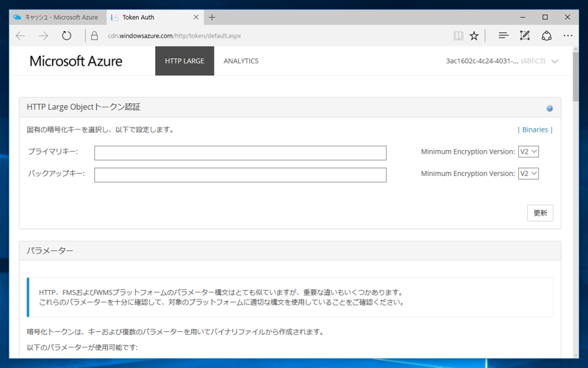Open the Hub three-lines icon

coord(503,35)
